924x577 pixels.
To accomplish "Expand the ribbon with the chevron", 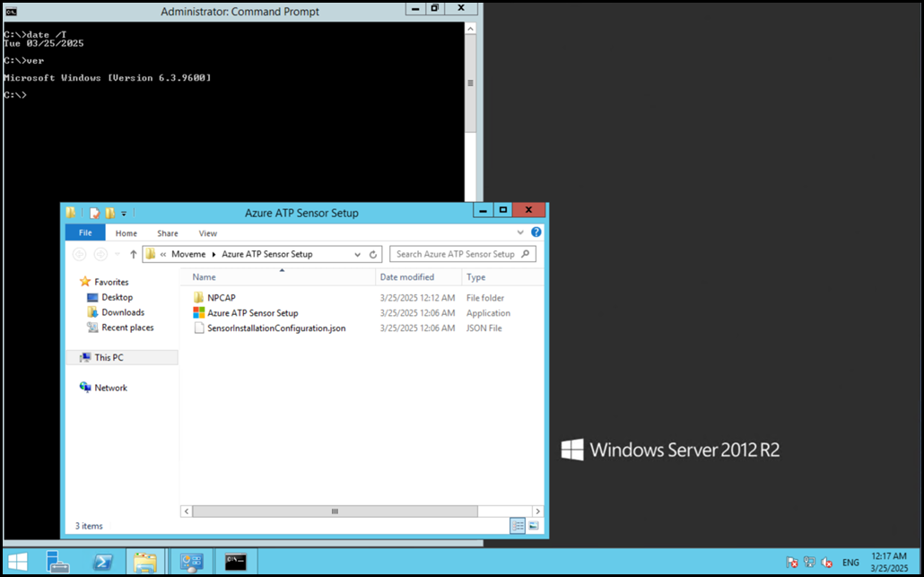I will click(523, 232).
